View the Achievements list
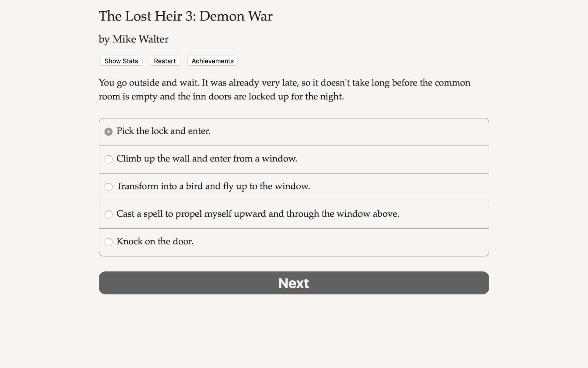The width and height of the screenshot is (588, 368). [212, 61]
